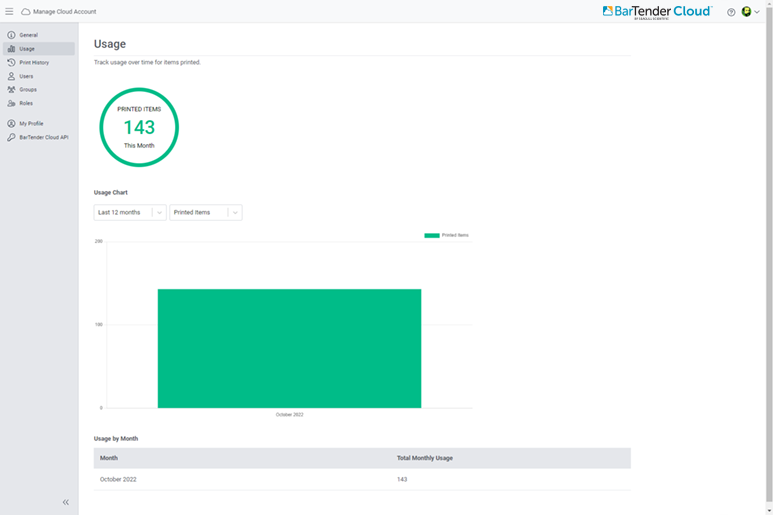This screenshot has height=515, width=773.
Task: Open the help question mark icon
Action: click(731, 12)
